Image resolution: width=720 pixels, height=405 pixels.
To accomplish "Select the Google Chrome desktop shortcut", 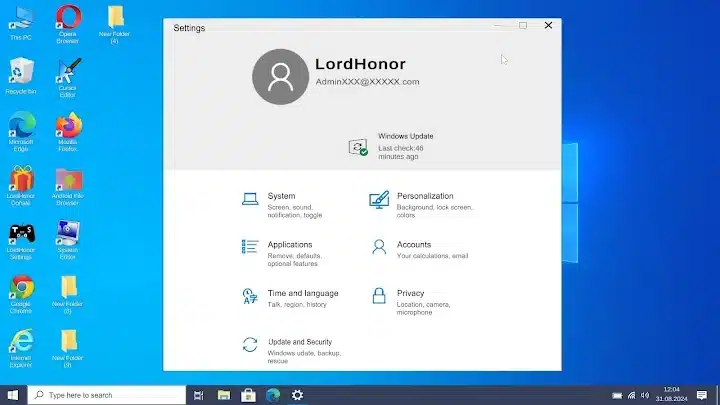I will click(x=21, y=294).
